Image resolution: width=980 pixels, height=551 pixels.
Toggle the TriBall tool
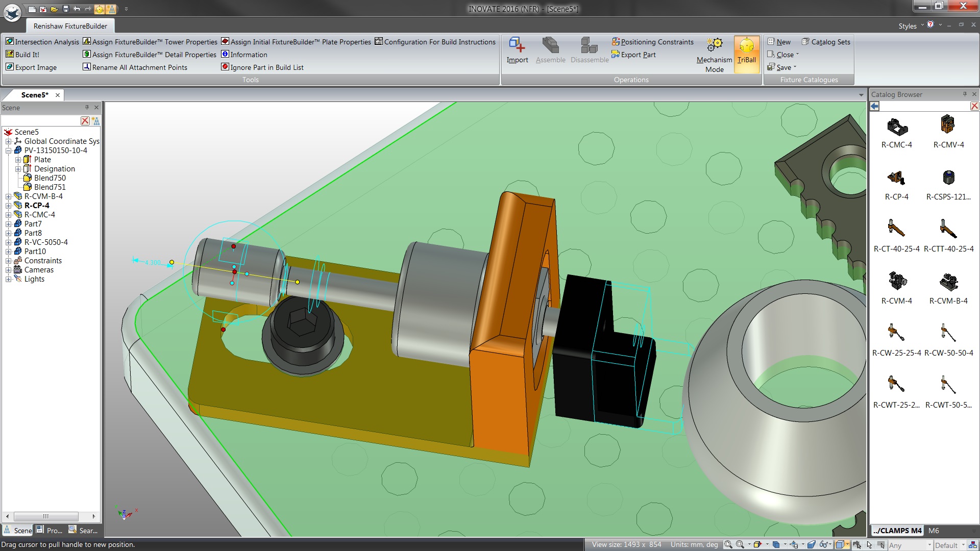click(746, 49)
